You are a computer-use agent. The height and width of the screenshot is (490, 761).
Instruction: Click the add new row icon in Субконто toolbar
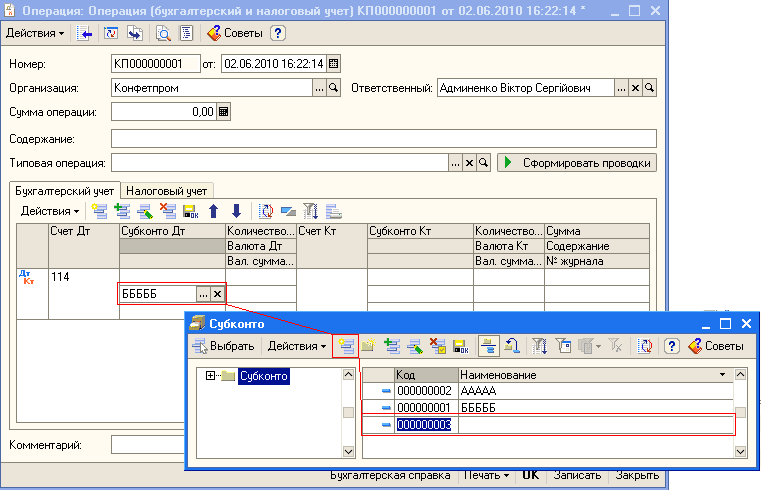point(347,346)
